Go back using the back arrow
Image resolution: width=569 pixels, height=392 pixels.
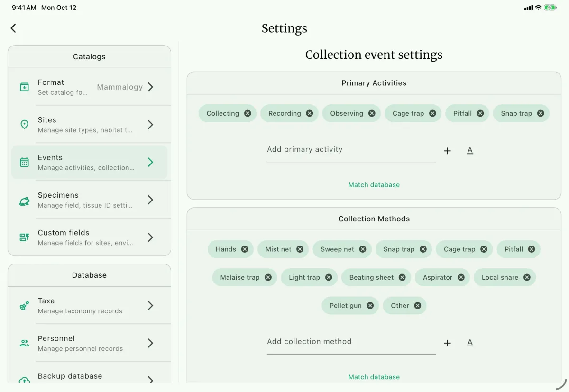13,28
